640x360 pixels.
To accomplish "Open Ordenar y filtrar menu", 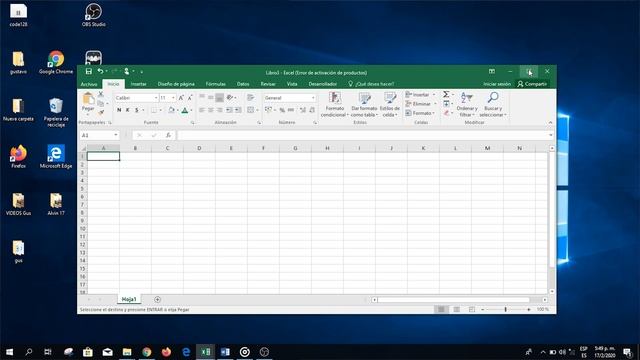I will pos(467,104).
